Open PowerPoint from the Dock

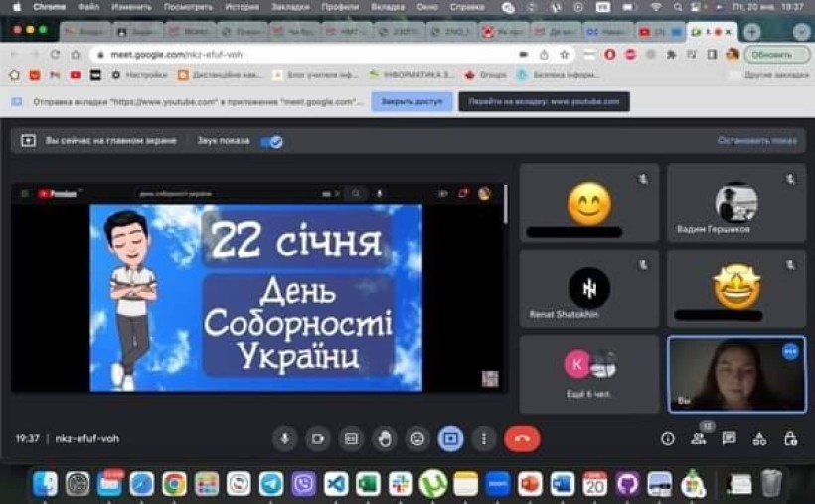(x=530, y=484)
